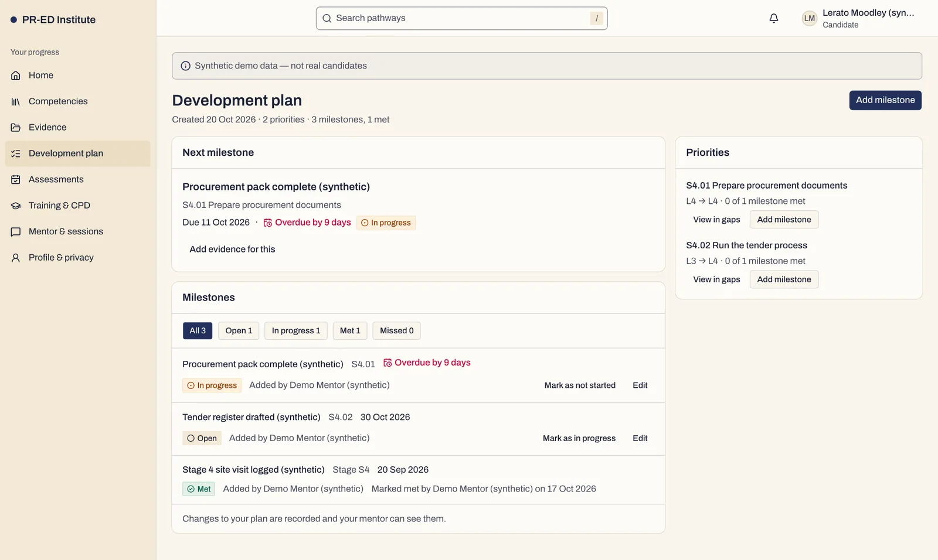938x560 pixels.
Task: Select the All 3 filter
Action: click(x=198, y=331)
